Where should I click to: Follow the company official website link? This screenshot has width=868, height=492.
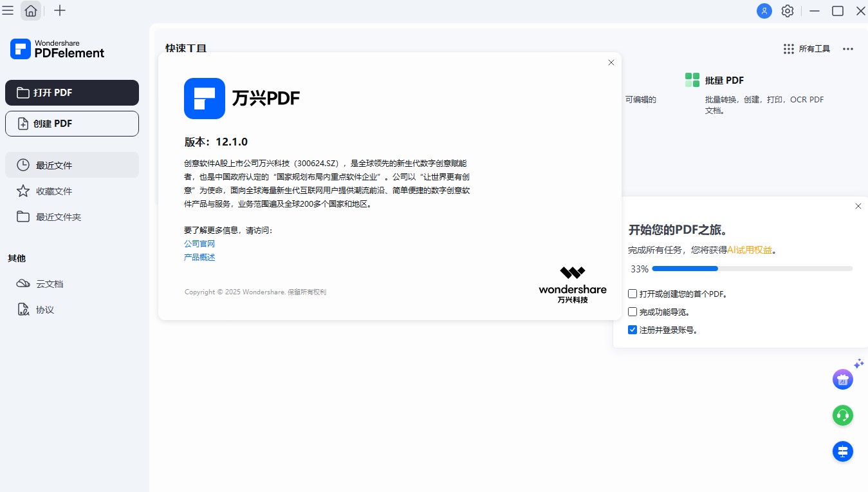click(x=199, y=244)
